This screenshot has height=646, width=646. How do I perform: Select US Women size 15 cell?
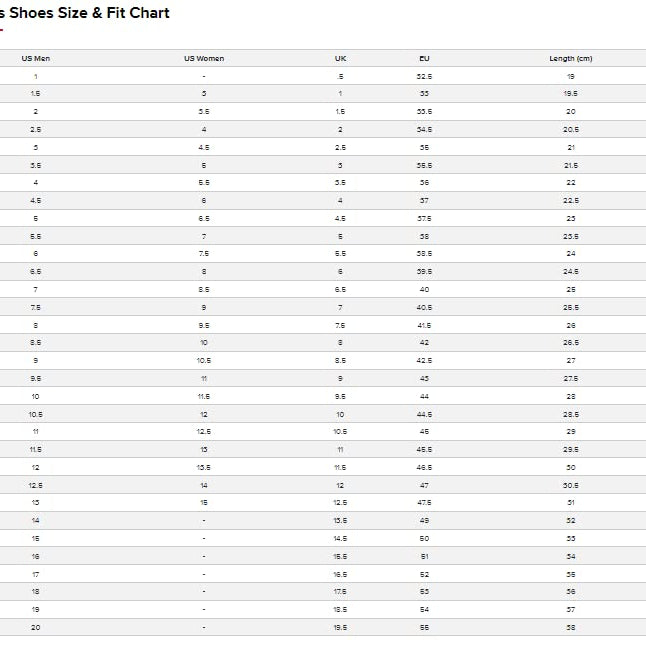tap(204, 502)
